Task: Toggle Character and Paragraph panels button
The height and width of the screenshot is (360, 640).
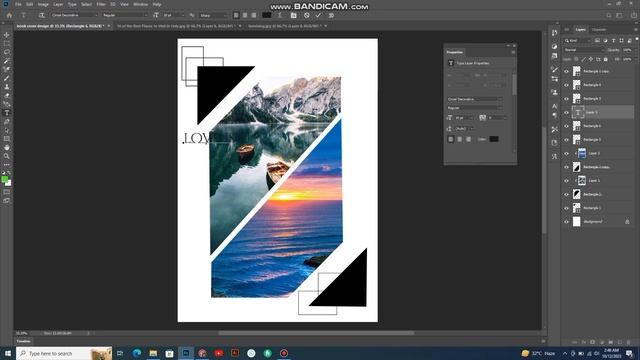Action: 293,16
